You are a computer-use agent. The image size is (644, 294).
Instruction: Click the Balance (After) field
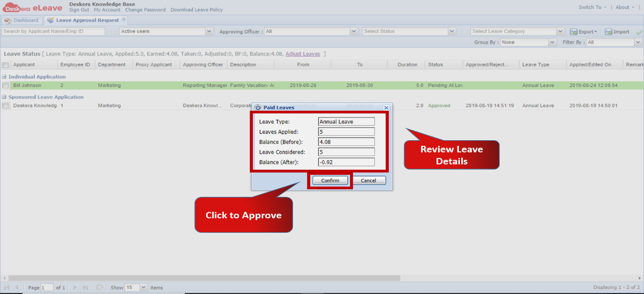pyautogui.click(x=346, y=162)
